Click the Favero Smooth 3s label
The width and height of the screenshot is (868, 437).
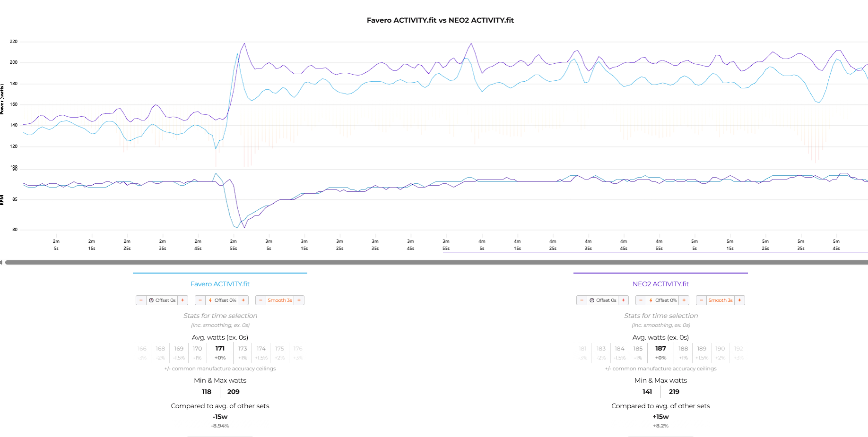[x=279, y=300]
